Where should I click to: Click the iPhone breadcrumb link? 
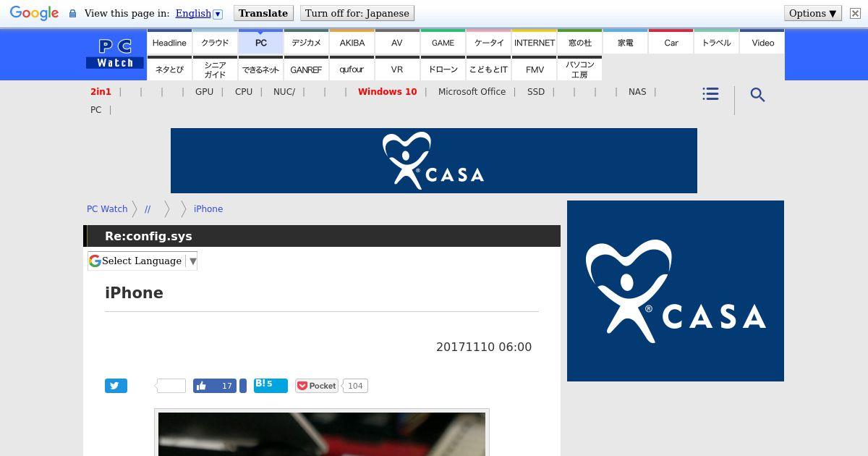pyautogui.click(x=208, y=208)
